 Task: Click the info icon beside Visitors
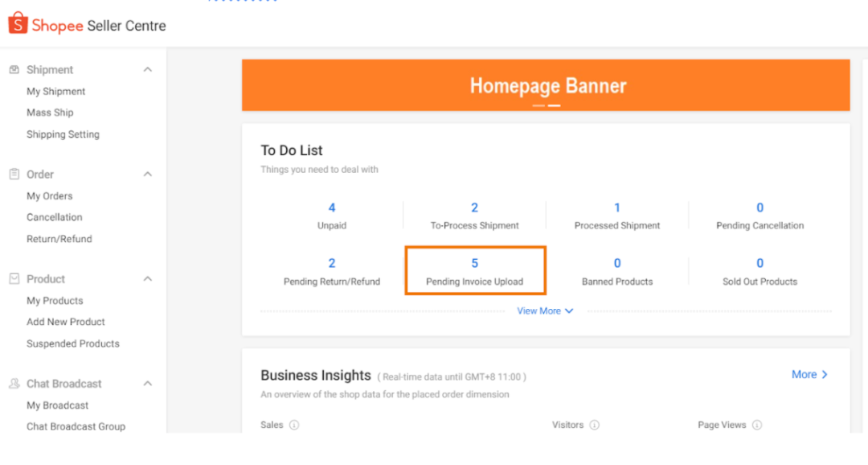click(595, 425)
